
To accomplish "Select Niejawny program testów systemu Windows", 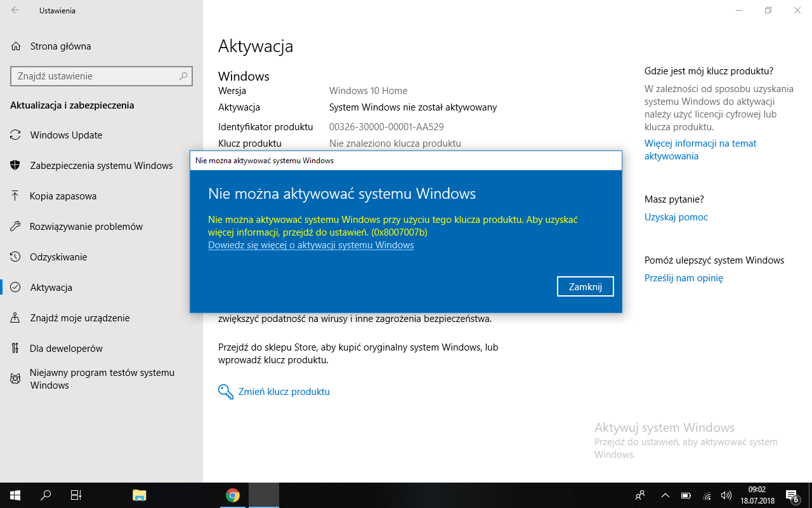I will pos(102,379).
